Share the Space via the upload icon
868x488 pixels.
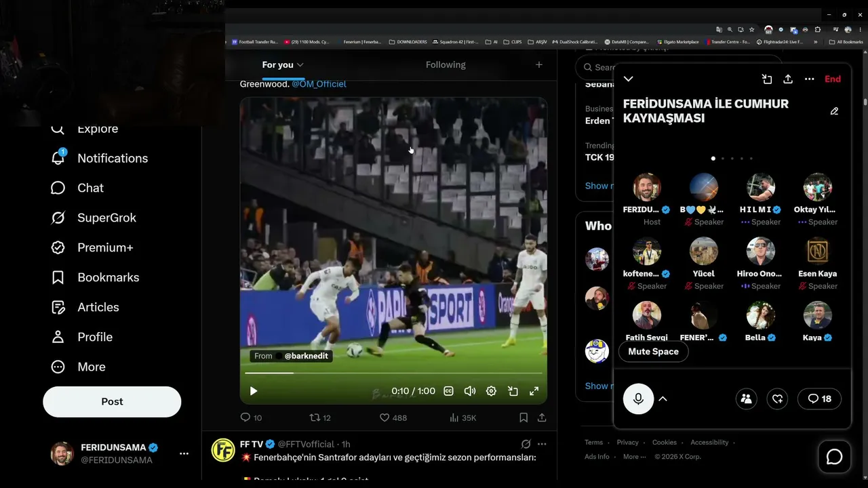(788, 79)
